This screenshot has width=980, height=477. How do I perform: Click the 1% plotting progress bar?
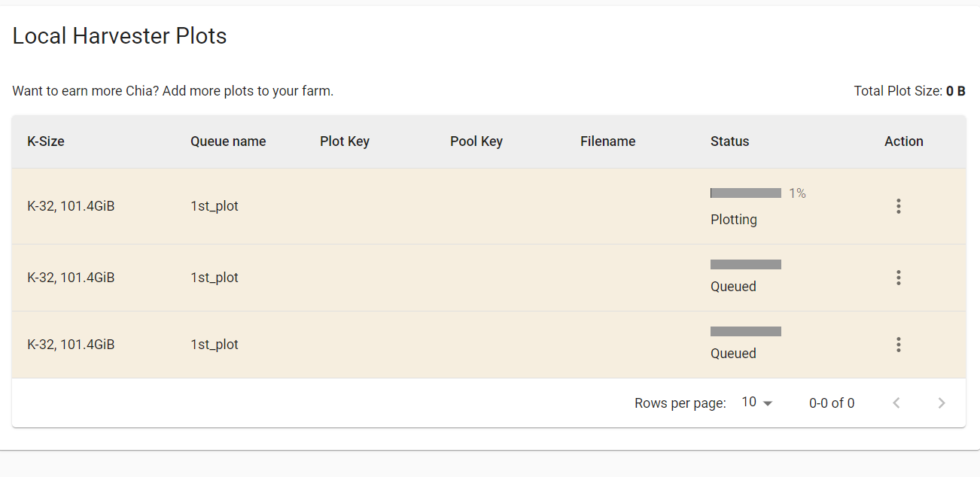click(x=746, y=193)
